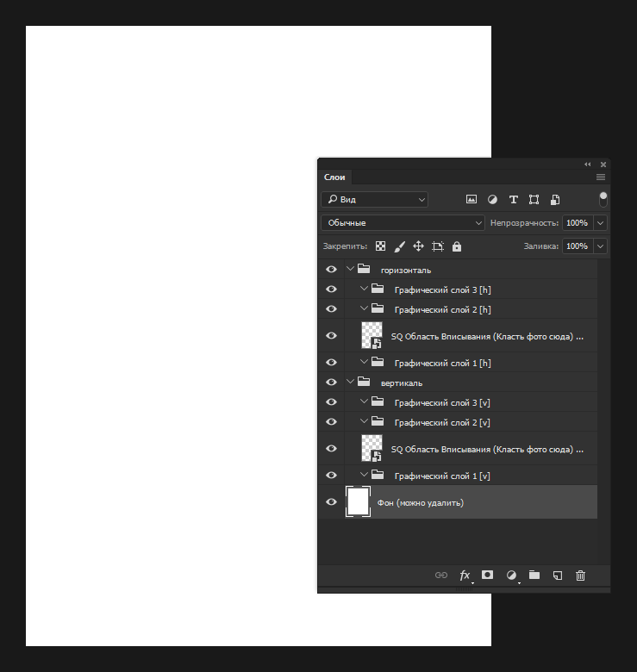Collapse Графический слой 2 [v] chevron
The image size is (637, 672).
364,420
